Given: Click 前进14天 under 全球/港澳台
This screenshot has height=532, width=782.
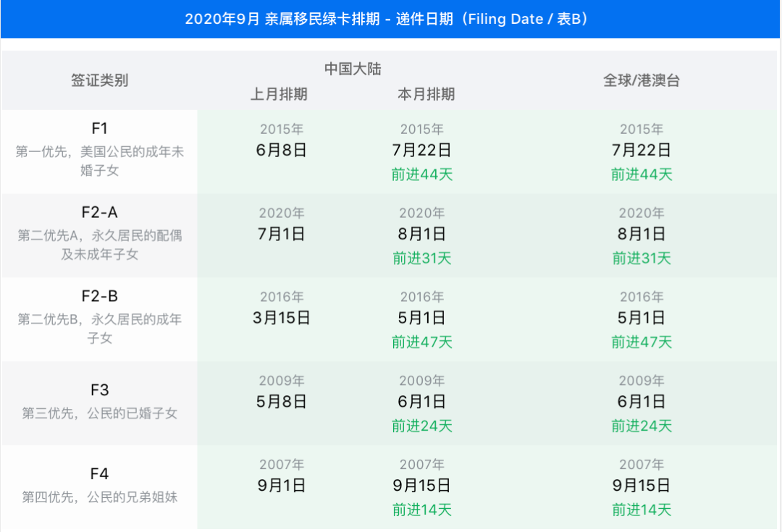Looking at the screenshot, I should point(642,510).
